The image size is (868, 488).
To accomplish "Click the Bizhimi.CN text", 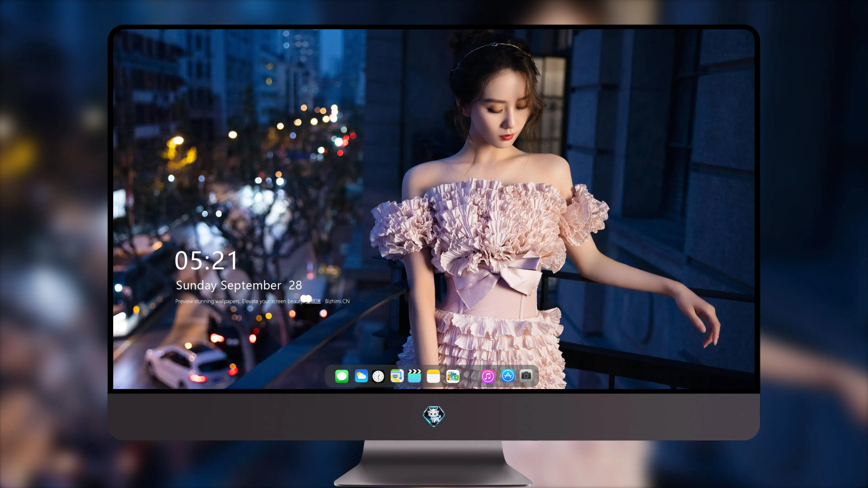I will (x=337, y=301).
